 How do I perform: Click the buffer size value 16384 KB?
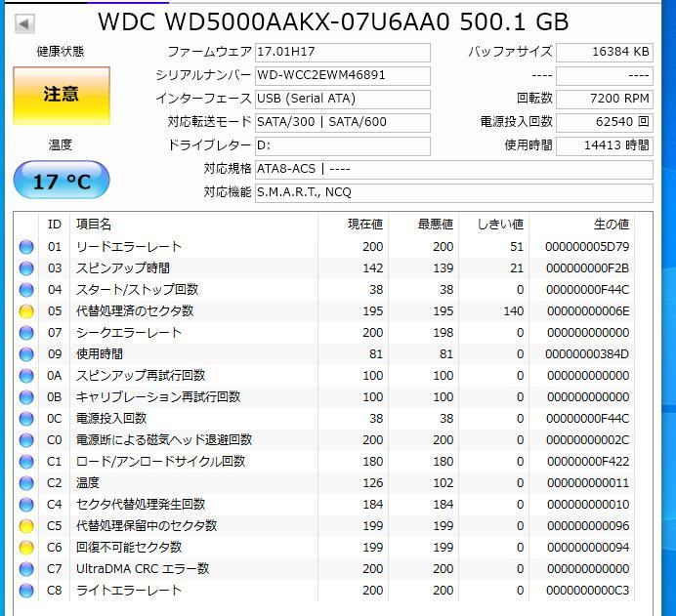[x=605, y=52]
